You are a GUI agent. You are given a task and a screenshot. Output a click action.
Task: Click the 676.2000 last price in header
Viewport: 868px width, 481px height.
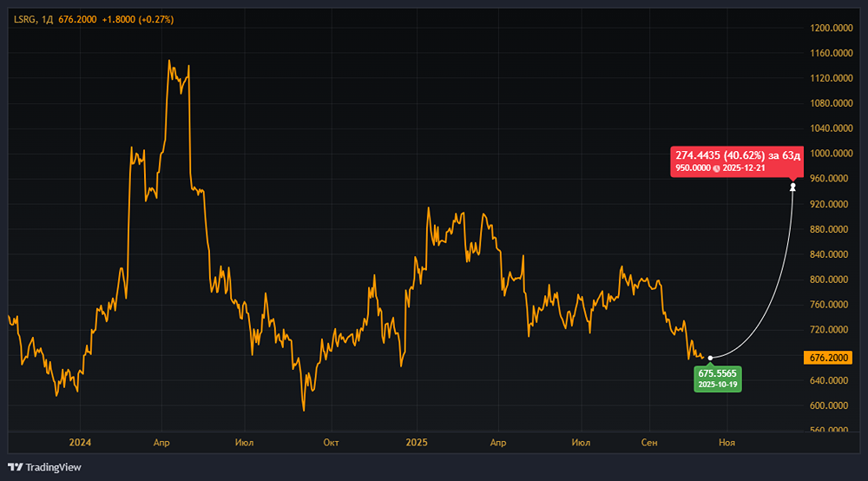[77, 19]
